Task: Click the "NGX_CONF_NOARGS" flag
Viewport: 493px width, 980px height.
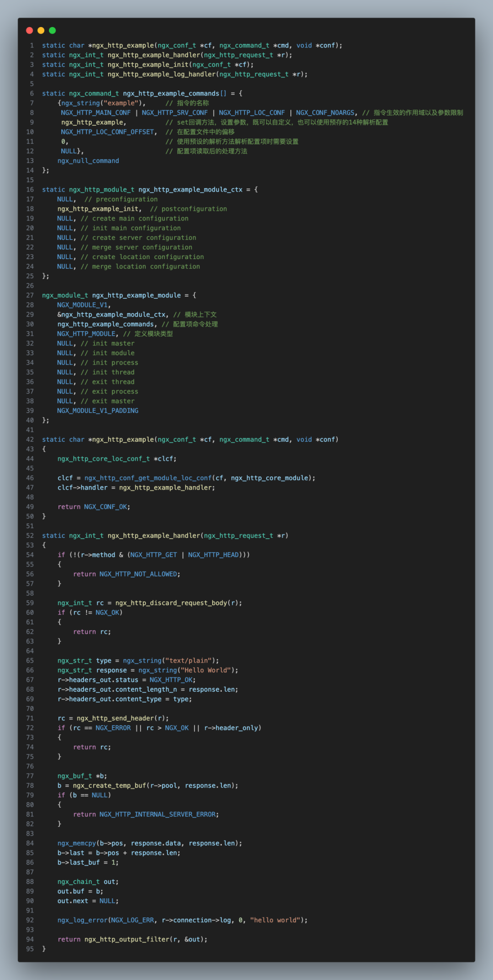Action: (325, 113)
